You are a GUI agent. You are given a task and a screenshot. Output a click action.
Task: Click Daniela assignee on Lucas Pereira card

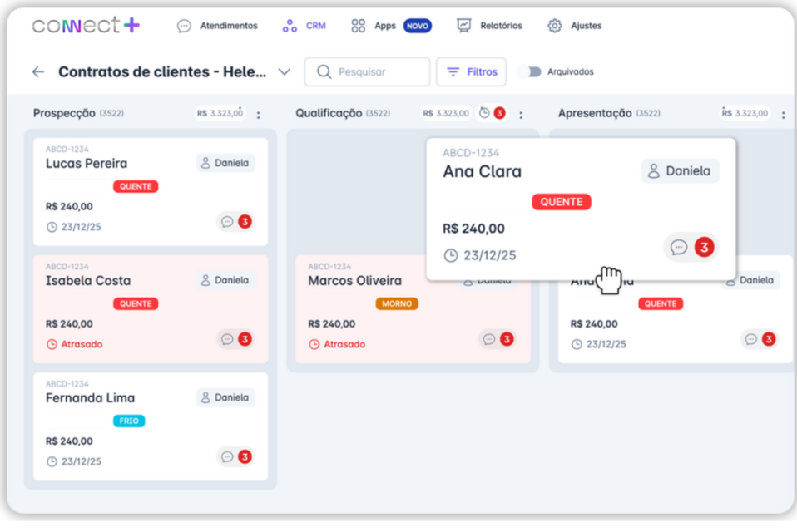point(226,163)
